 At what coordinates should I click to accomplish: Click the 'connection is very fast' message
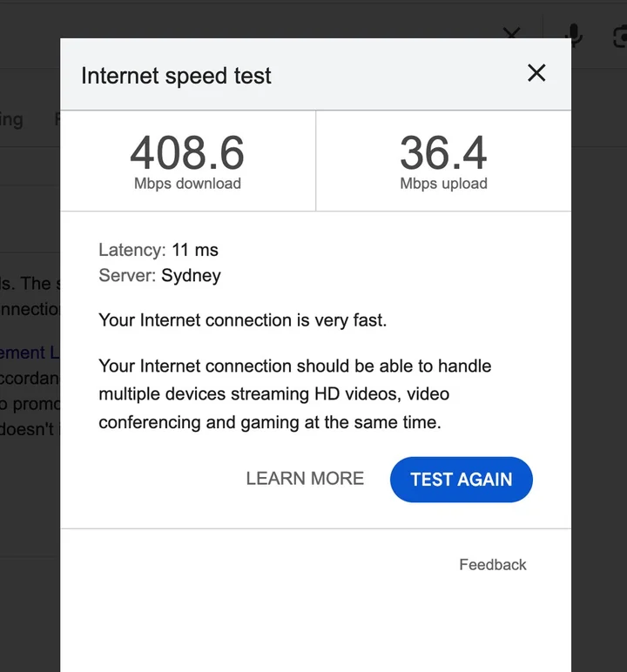pos(242,320)
